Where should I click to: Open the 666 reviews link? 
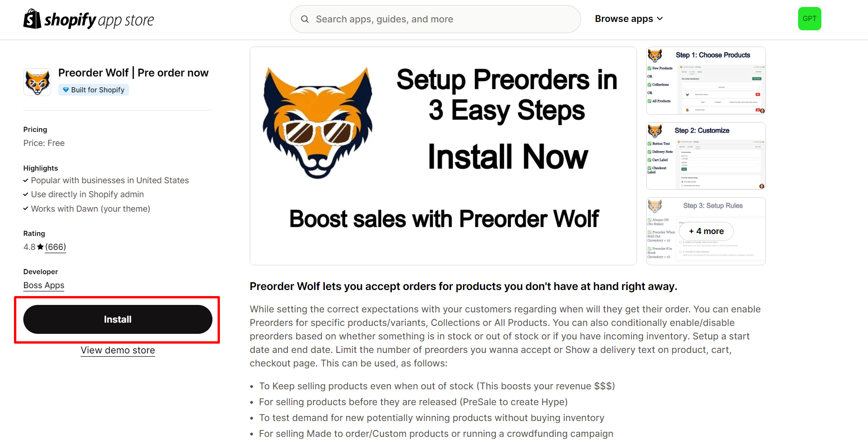click(55, 247)
